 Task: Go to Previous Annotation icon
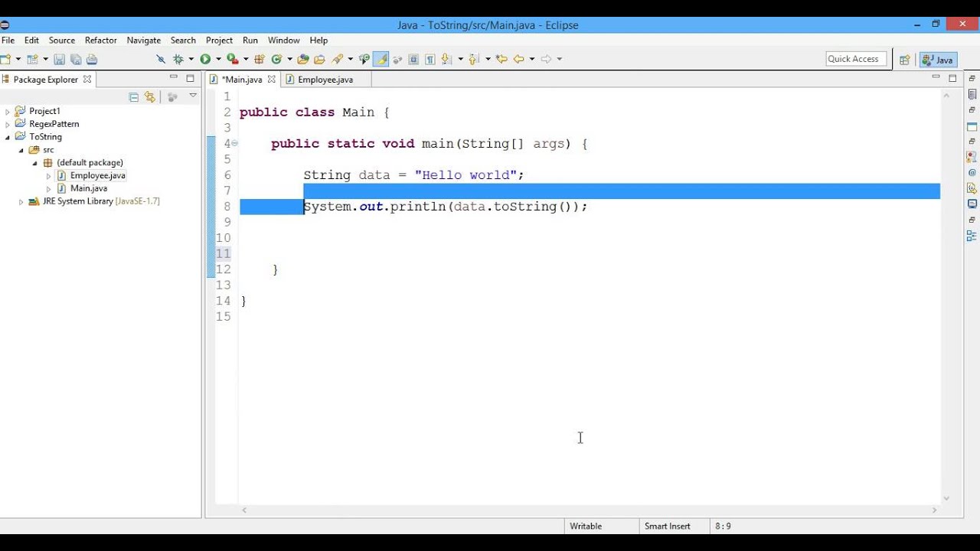coord(473,59)
